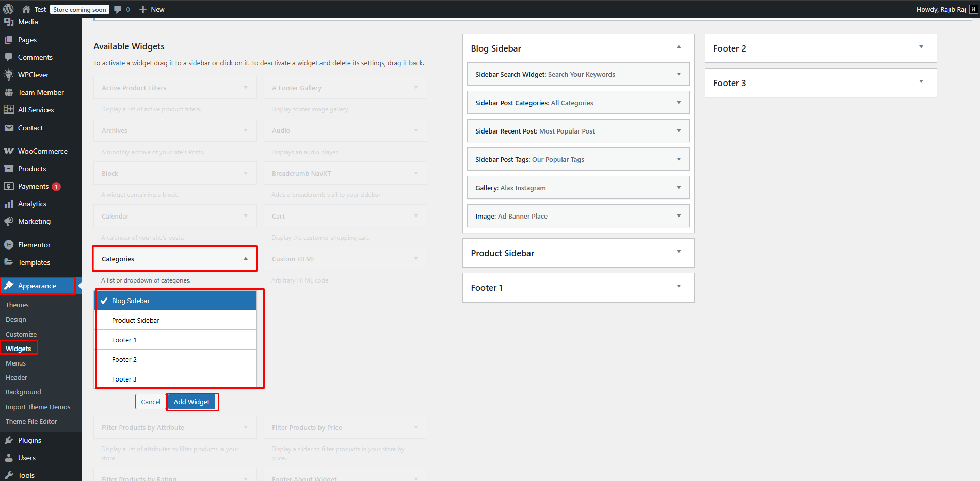Expand Sidebar Post Tags widget arrow
The width and height of the screenshot is (980, 481).
(679, 159)
